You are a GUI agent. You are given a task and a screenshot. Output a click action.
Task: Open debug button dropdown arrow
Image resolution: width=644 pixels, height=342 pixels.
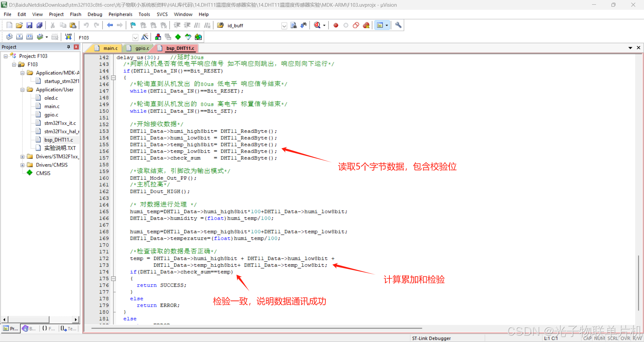(x=324, y=25)
